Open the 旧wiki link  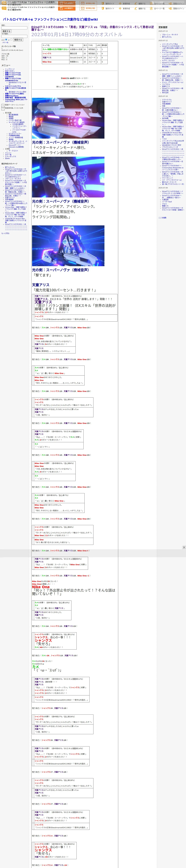click(7, 158)
